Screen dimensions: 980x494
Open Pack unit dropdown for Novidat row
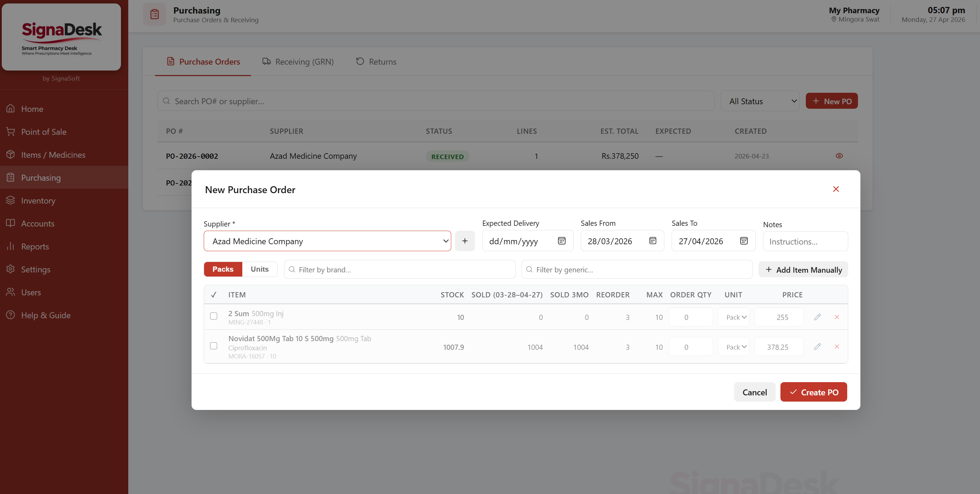point(733,346)
